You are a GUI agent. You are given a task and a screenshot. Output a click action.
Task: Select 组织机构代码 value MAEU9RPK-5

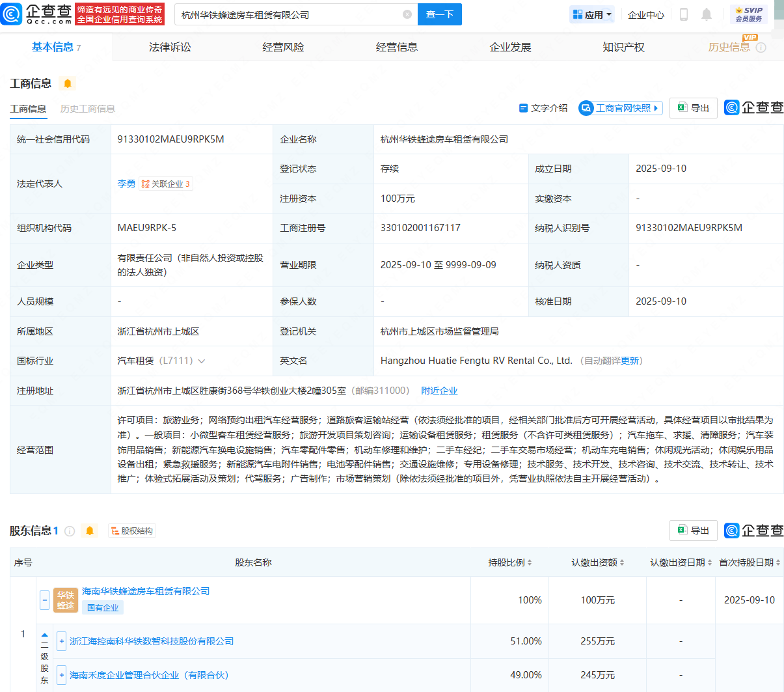click(146, 228)
